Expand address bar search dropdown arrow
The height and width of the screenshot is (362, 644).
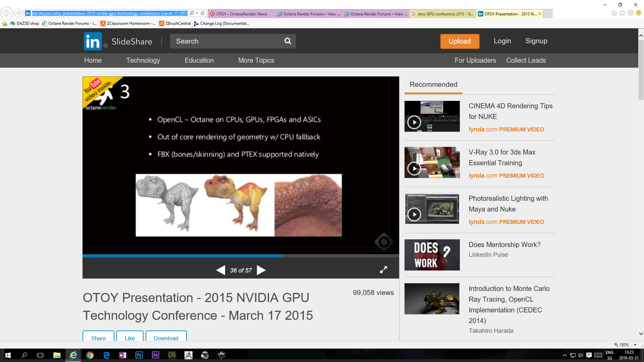pos(197,13)
